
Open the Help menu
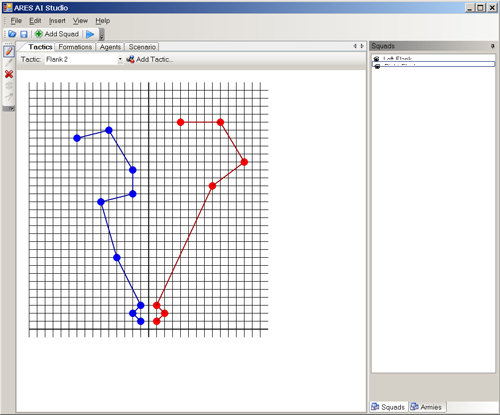tap(103, 21)
